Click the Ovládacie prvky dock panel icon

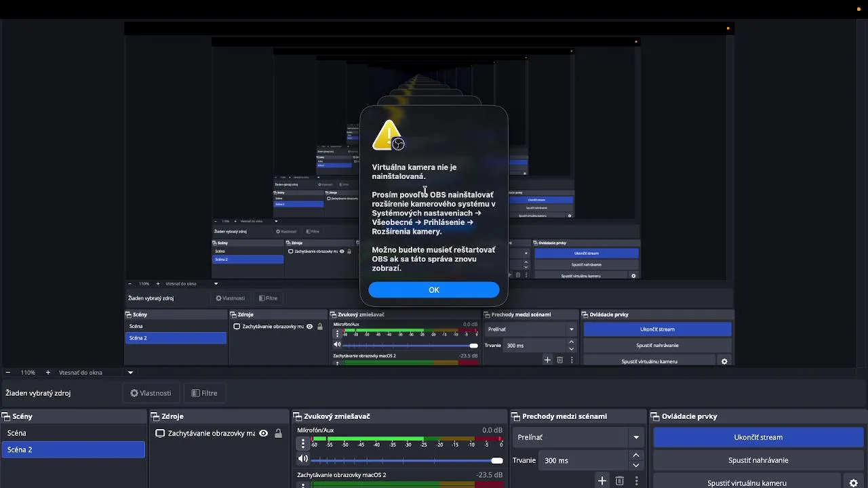coord(656,416)
